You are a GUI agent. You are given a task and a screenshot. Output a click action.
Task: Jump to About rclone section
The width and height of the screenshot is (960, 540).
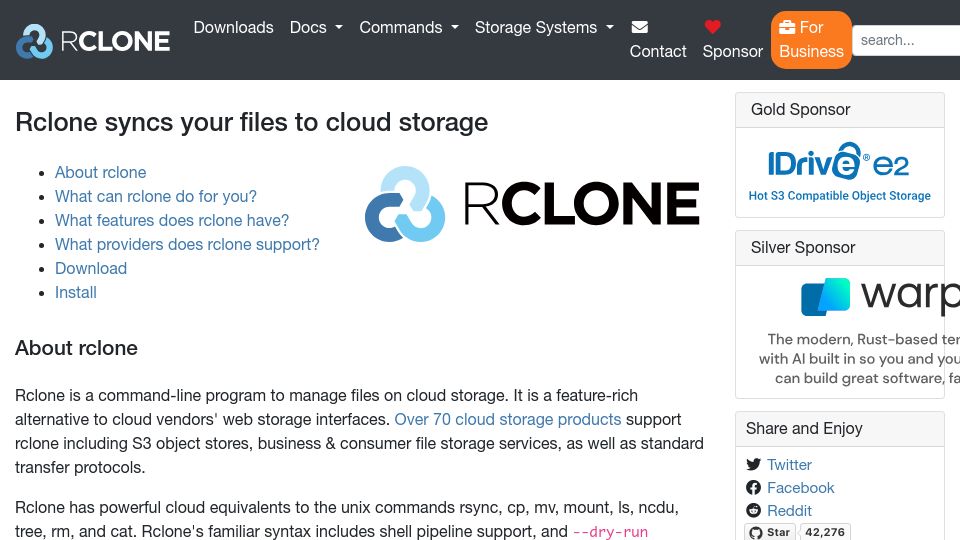point(100,173)
